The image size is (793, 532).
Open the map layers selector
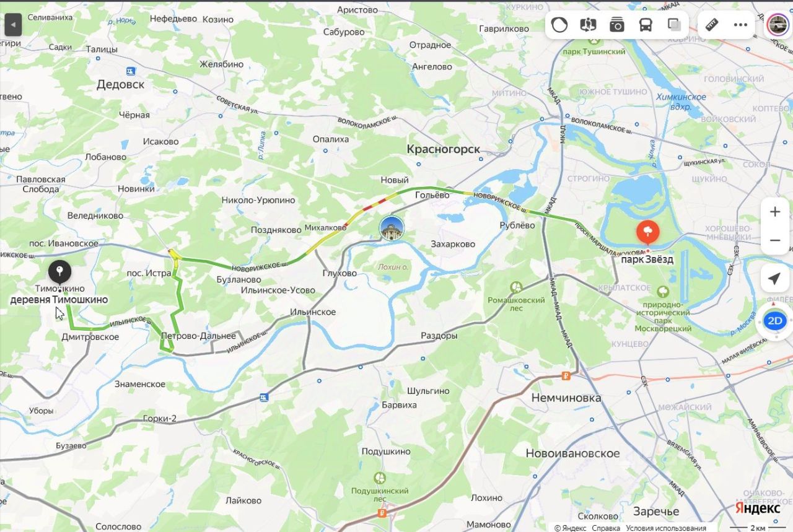pos(675,25)
